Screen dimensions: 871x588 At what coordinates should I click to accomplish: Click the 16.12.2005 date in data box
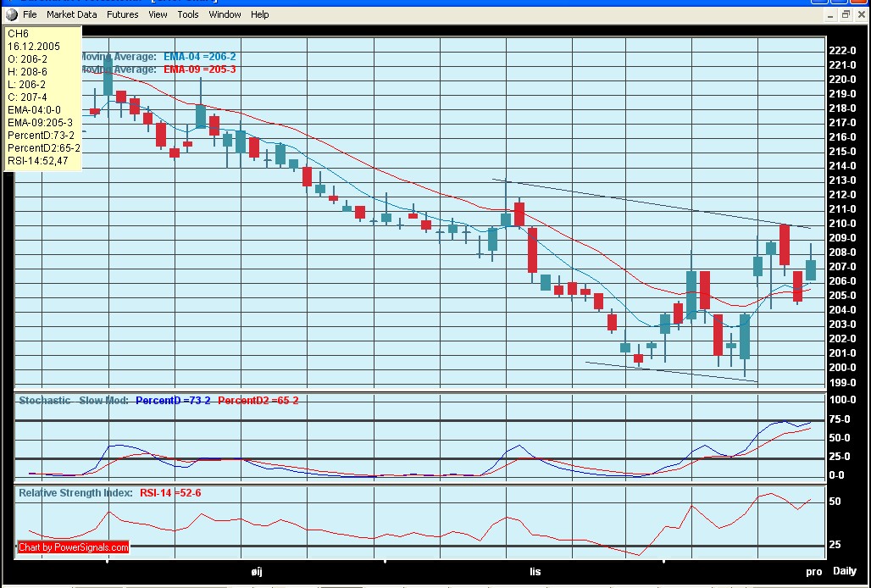tap(34, 47)
